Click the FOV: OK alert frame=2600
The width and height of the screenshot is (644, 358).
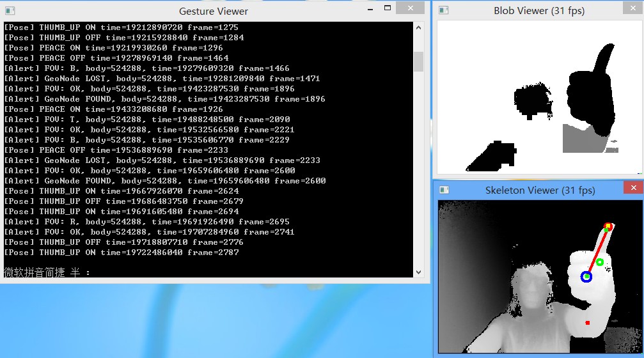[150, 171]
